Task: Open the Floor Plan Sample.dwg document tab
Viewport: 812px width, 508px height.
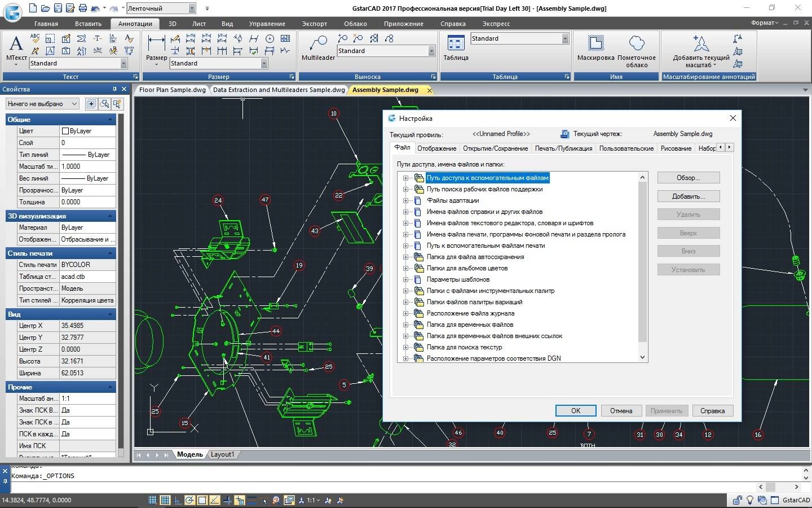Action: coord(172,90)
